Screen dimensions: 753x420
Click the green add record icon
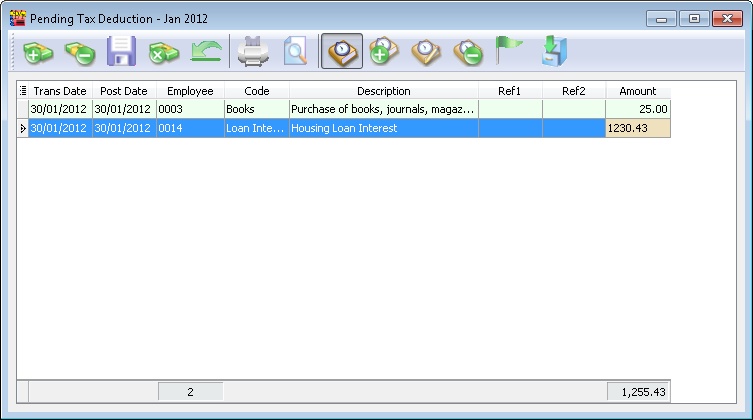[x=38, y=51]
